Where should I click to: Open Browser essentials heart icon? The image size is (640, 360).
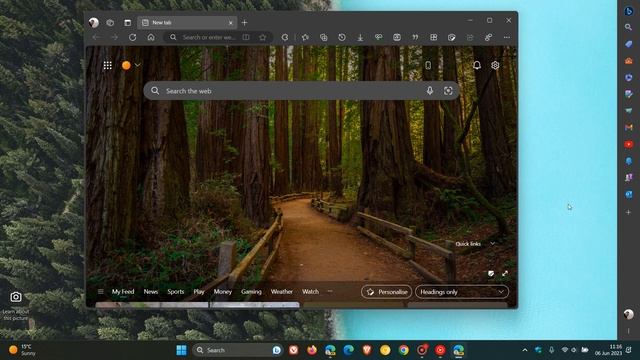coord(379,37)
